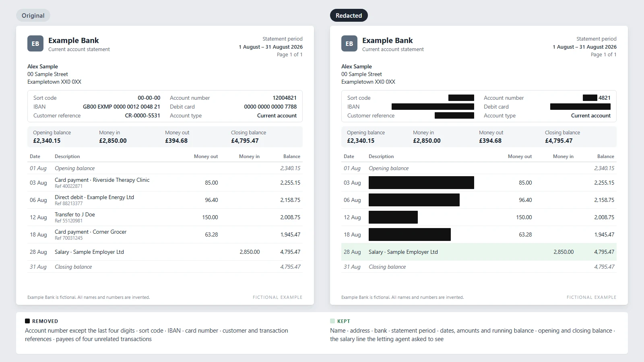Click Ref 40022871 in Original statement
The image size is (644, 362).
pos(68,186)
